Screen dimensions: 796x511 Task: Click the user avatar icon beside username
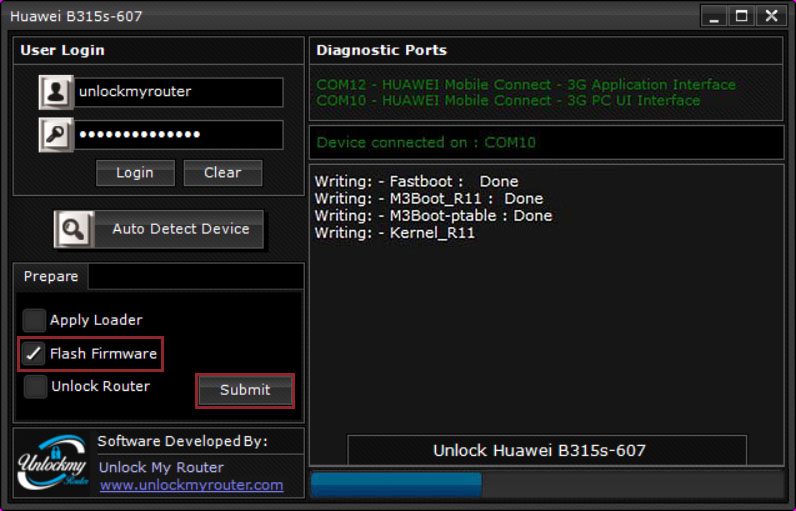click(x=56, y=92)
